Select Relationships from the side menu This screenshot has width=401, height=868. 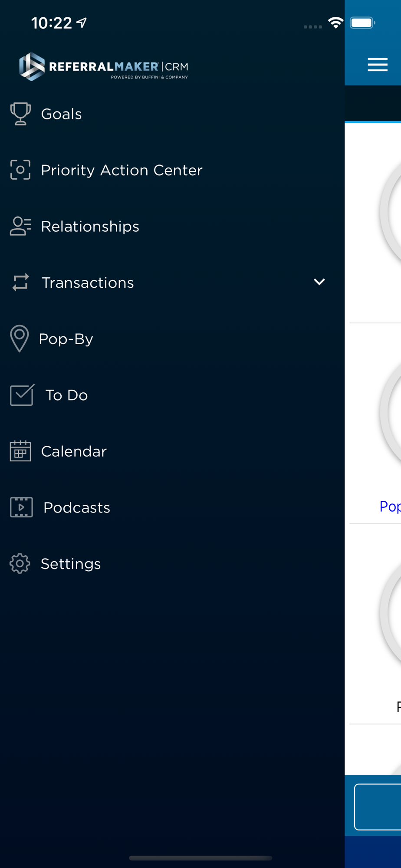click(x=90, y=227)
